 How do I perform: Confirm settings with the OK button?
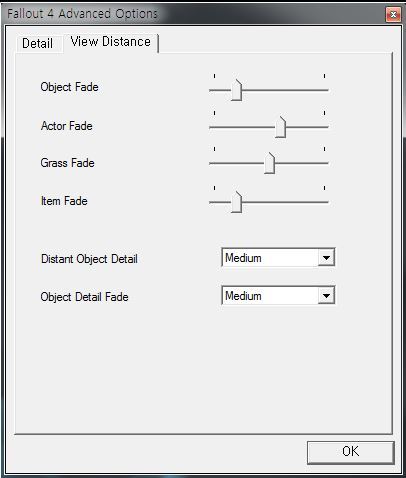351,452
